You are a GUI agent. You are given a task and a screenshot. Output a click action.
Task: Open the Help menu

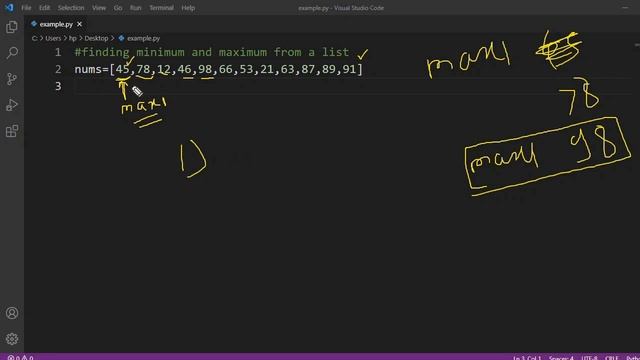click(x=188, y=8)
